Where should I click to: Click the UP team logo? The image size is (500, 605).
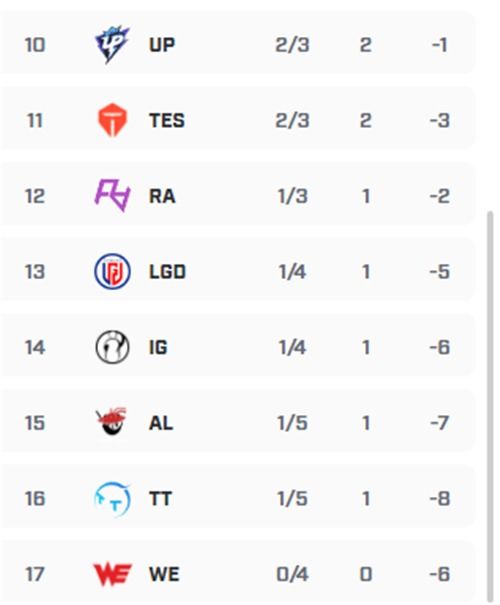(x=112, y=44)
